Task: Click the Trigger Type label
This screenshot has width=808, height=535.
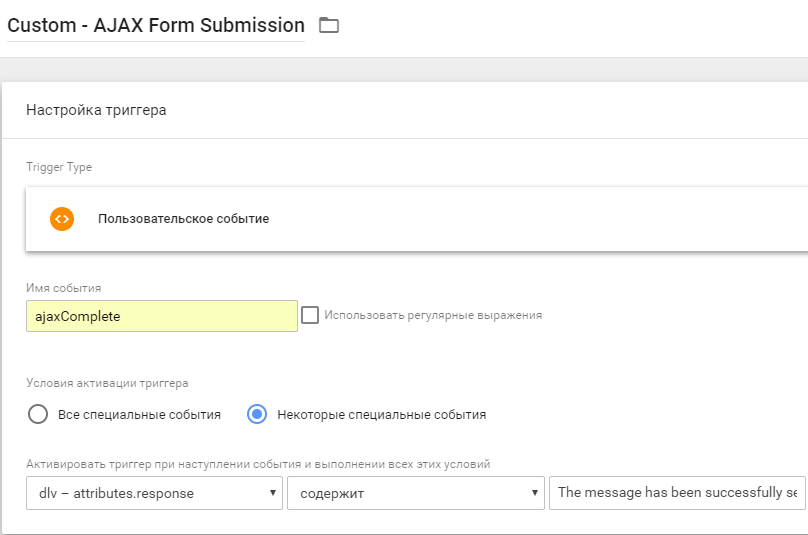Action: 59,167
